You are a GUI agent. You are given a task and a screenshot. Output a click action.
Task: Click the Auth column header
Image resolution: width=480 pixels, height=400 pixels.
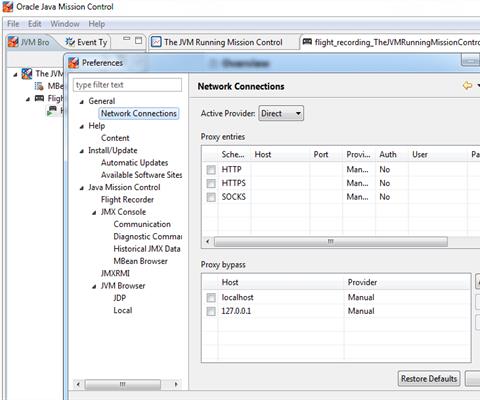point(392,154)
